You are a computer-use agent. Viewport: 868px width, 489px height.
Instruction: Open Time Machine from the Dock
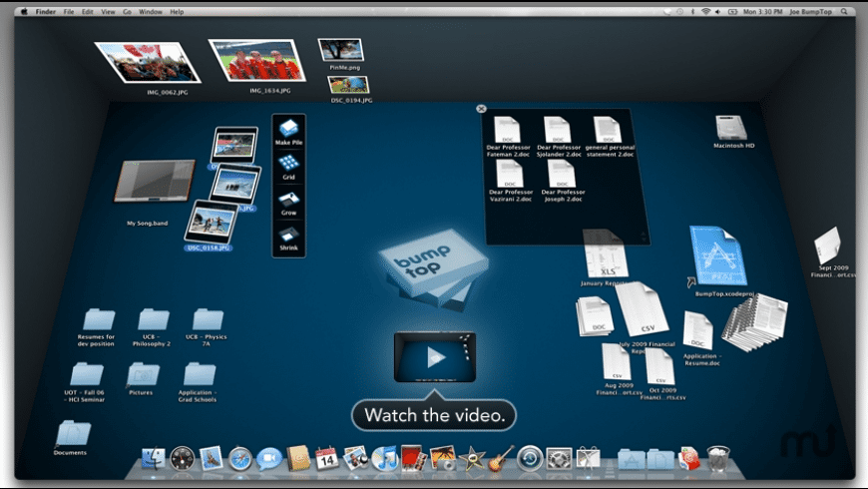[530, 458]
